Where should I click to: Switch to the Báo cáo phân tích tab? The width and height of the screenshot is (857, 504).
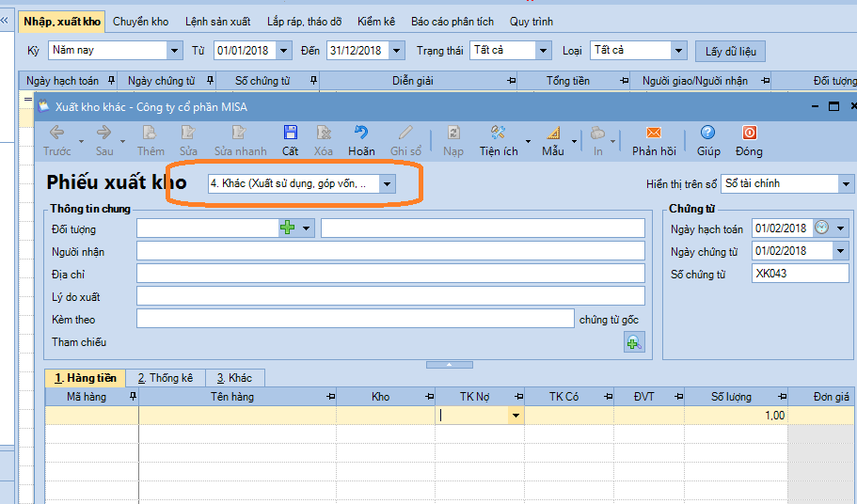pos(452,22)
